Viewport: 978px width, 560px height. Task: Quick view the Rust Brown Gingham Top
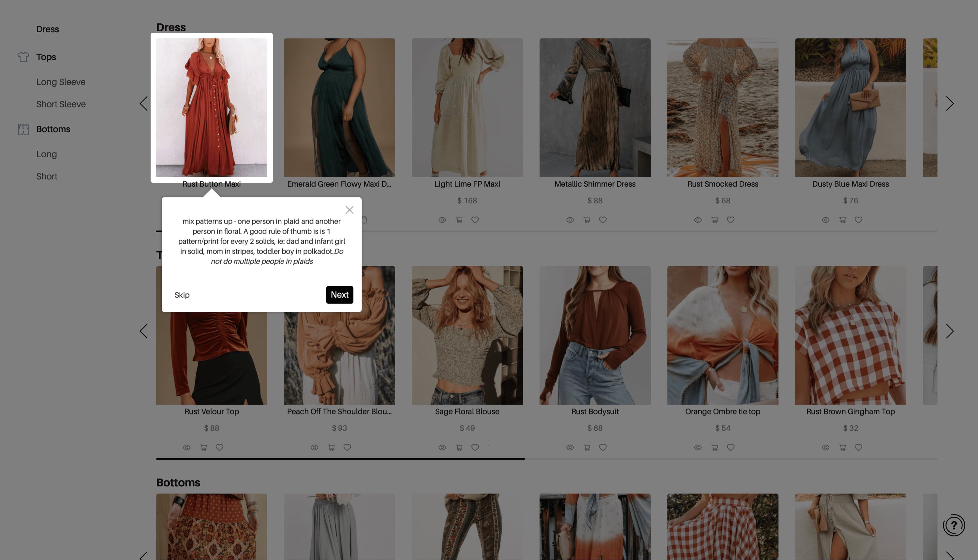[825, 447]
